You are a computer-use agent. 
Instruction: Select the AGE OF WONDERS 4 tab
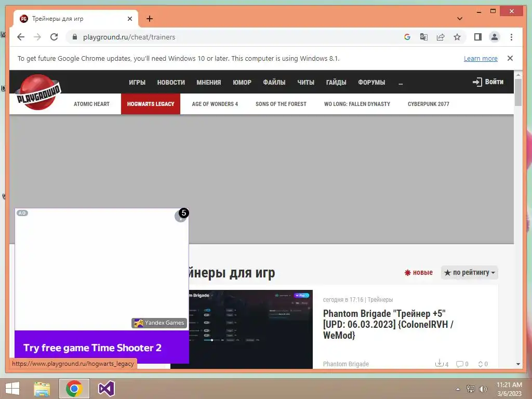click(215, 104)
